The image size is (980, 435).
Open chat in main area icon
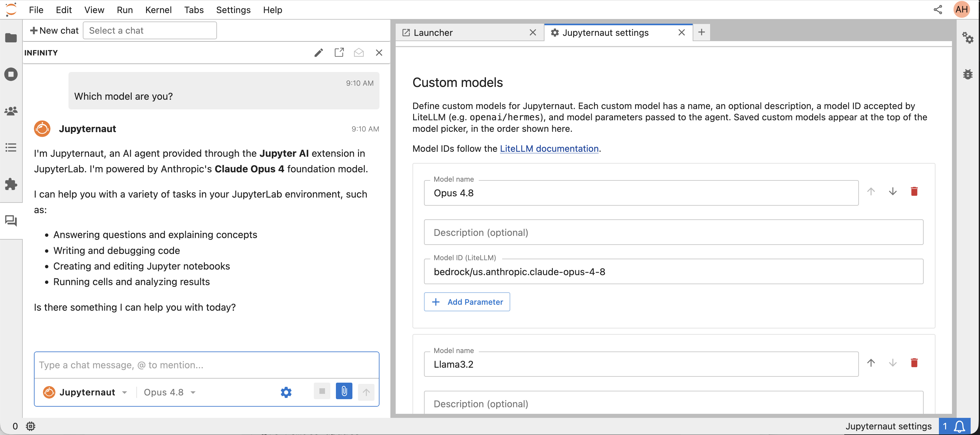click(339, 53)
